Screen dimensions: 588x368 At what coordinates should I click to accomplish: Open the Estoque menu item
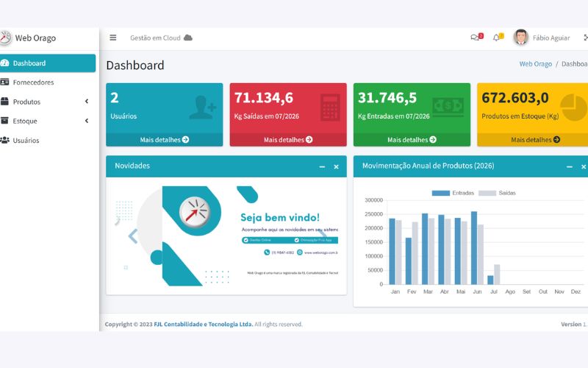tap(48, 121)
